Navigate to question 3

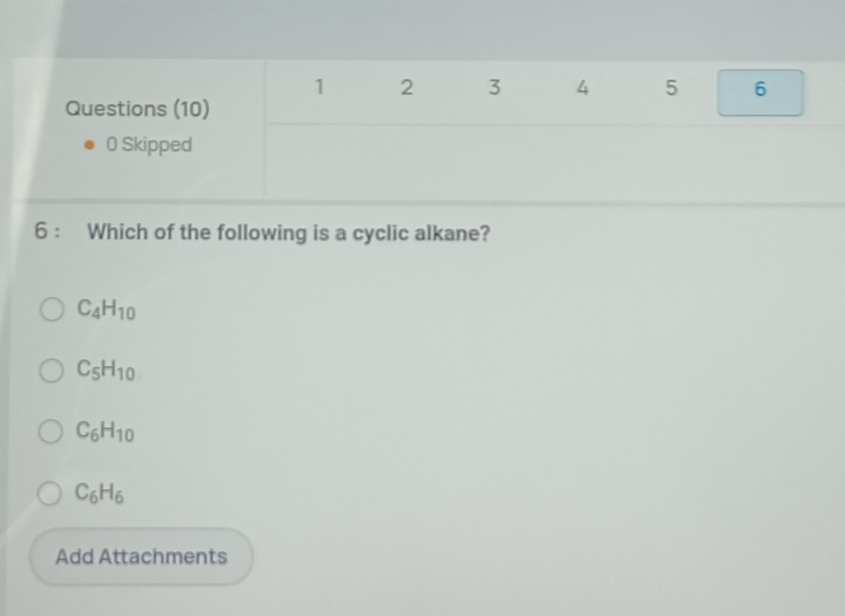pos(494,88)
